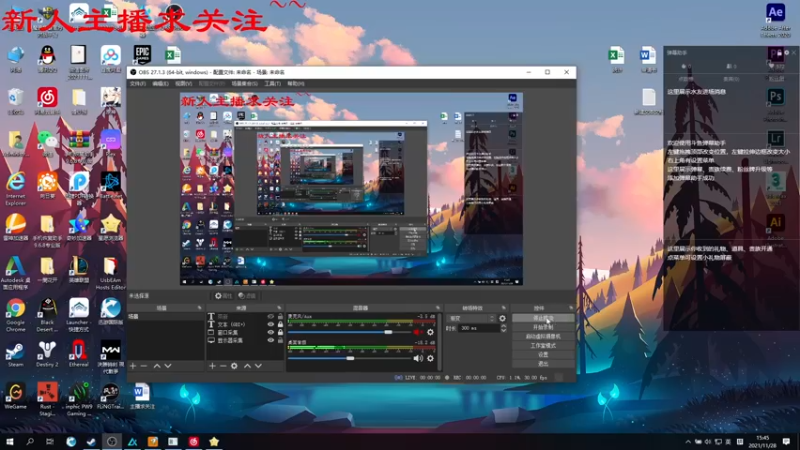Open the source Filters button in OBS
Viewport: 800px width, 450px height.
247,296
